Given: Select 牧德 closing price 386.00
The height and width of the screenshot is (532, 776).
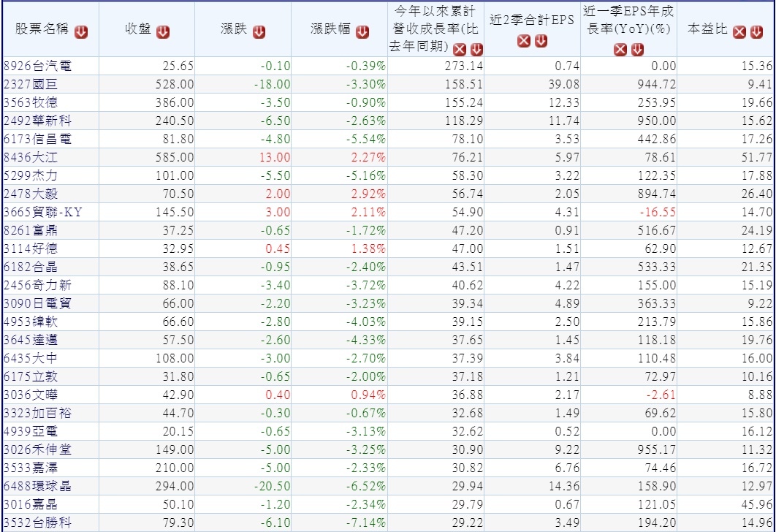Looking at the screenshot, I should [174, 102].
